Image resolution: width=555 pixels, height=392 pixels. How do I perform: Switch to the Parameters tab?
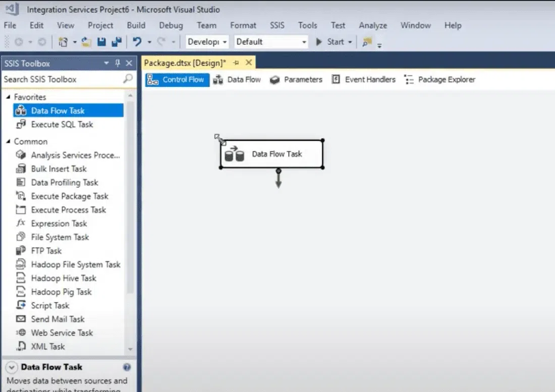[296, 80]
